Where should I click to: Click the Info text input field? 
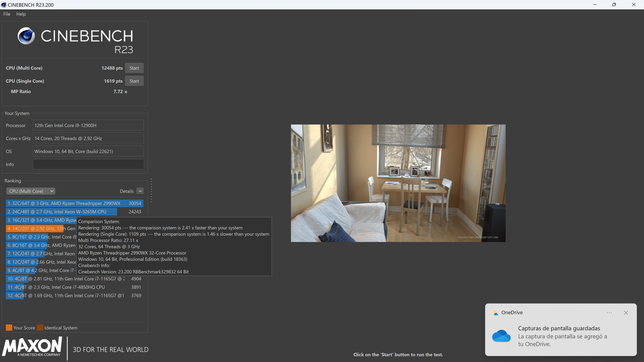(88, 164)
